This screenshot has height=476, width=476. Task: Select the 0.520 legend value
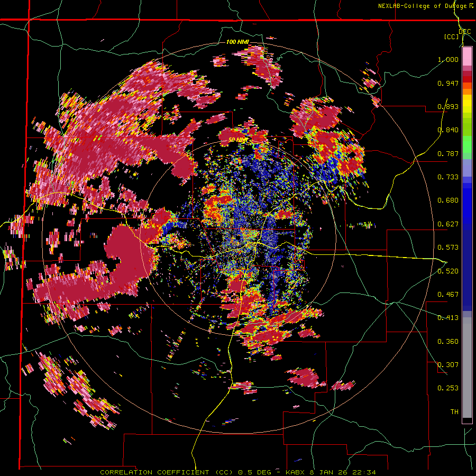(448, 271)
